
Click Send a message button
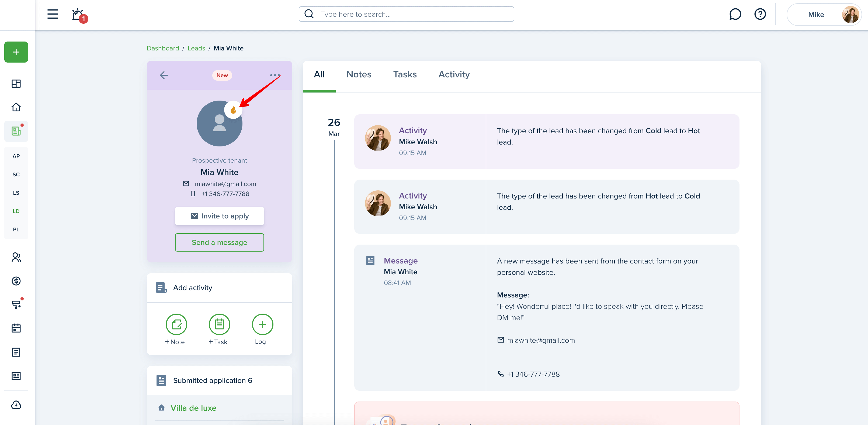219,242
